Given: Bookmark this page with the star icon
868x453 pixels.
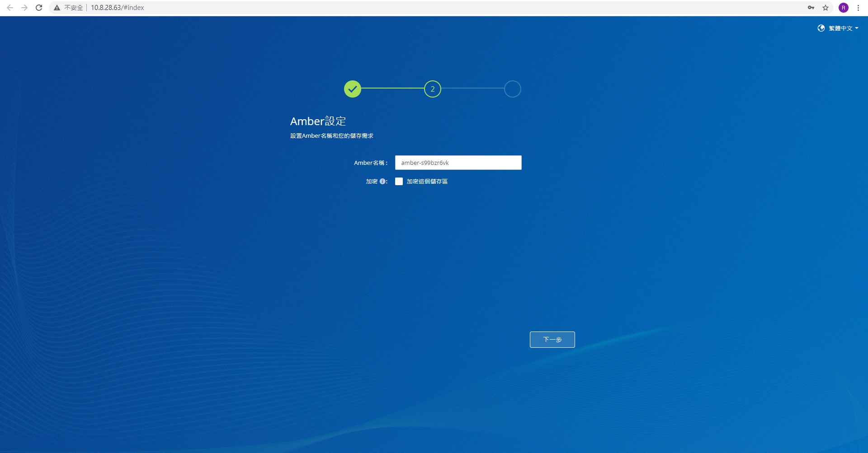Looking at the screenshot, I should 826,8.
